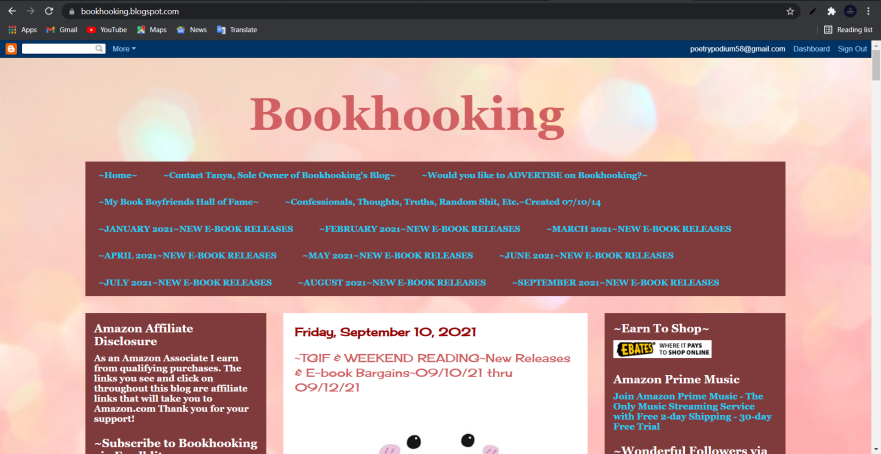This screenshot has height=454, width=881.
Task: Open My Book Boyfriends Hall of Fame
Action: pyautogui.click(x=178, y=202)
